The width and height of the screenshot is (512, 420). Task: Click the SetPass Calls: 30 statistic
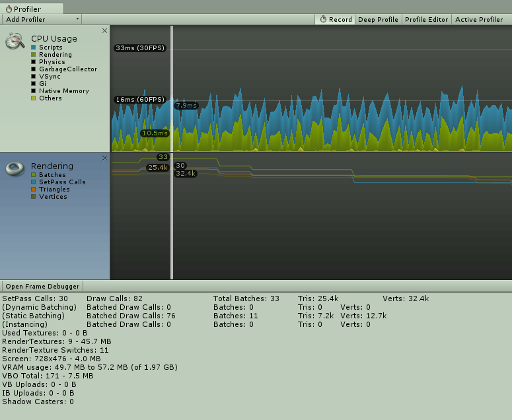point(35,298)
